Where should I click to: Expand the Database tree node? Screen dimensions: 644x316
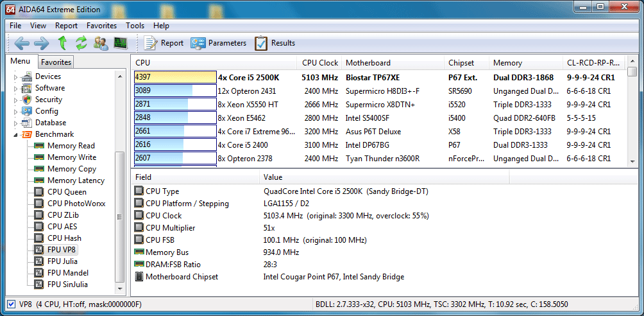16,123
